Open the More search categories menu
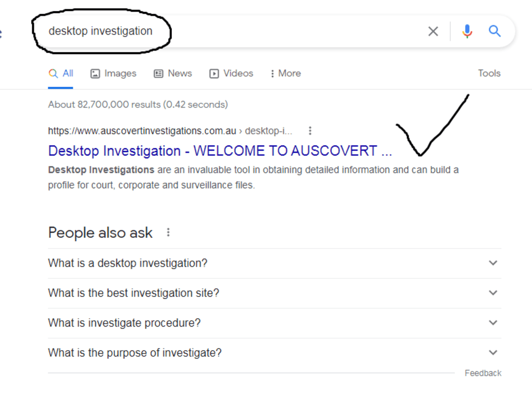 [x=286, y=73]
